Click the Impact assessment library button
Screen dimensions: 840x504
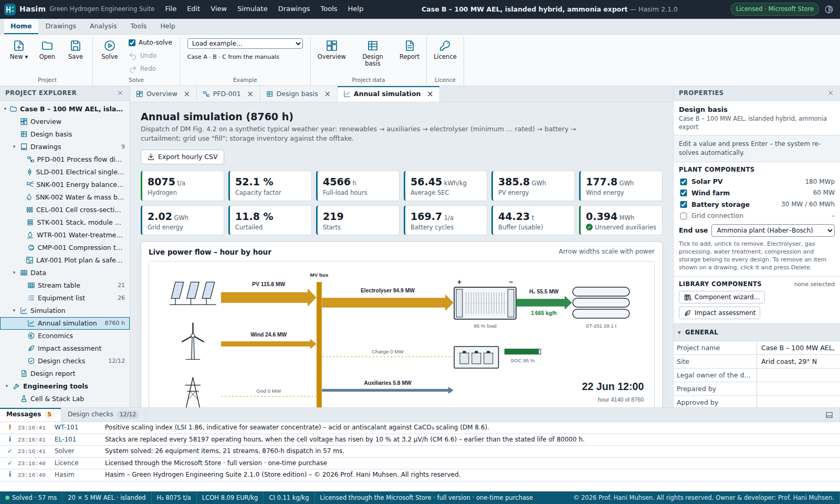coord(719,313)
